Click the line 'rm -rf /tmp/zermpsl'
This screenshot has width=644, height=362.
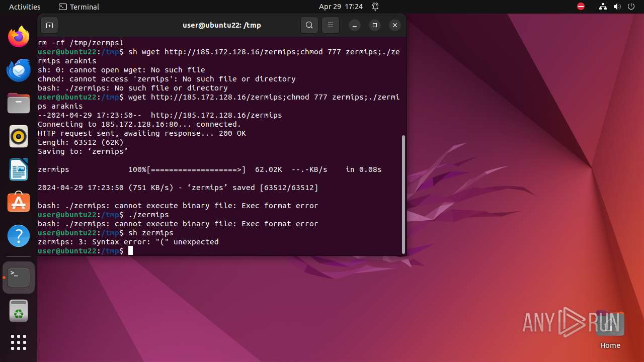(80, 43)
